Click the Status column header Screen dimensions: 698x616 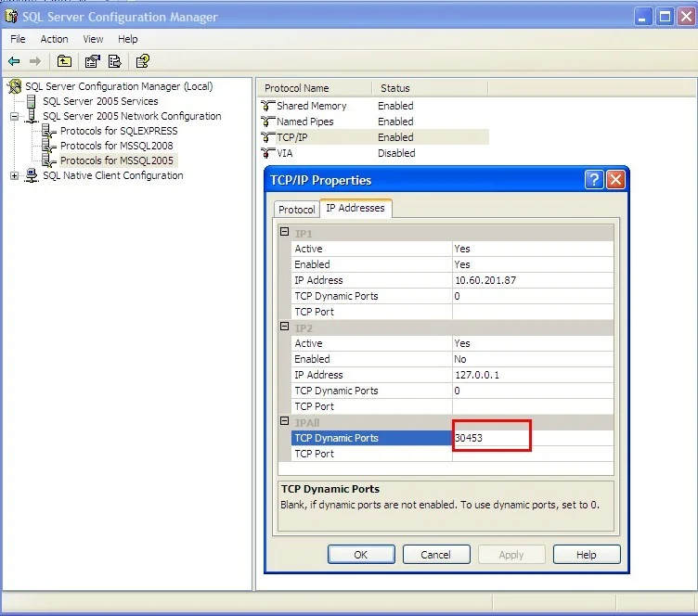395,88
